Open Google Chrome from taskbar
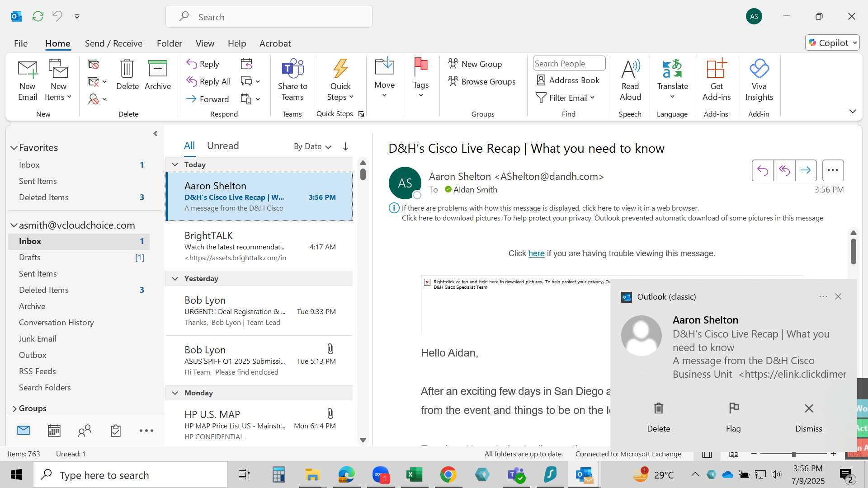The image size is (868, 488). click(x=448, y=474)
